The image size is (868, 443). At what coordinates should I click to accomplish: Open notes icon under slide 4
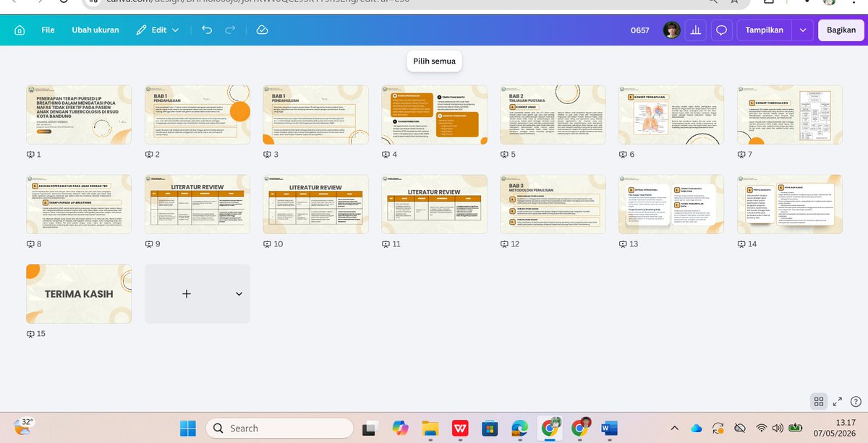386,155
